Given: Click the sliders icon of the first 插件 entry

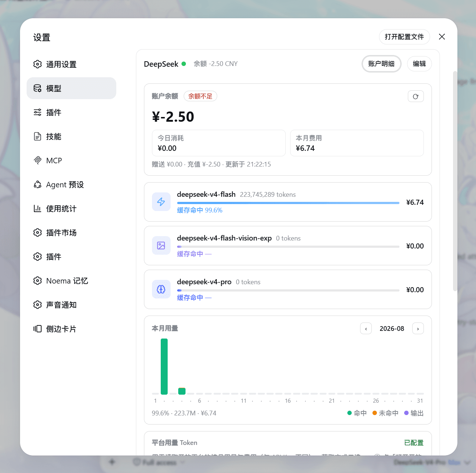Looking at the screenshot, I should 38,112.
